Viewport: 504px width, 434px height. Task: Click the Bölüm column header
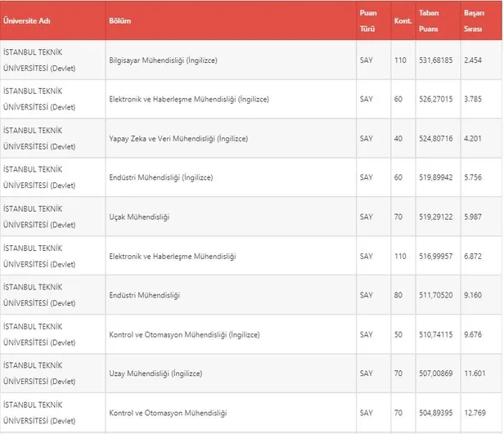[119, 20]
